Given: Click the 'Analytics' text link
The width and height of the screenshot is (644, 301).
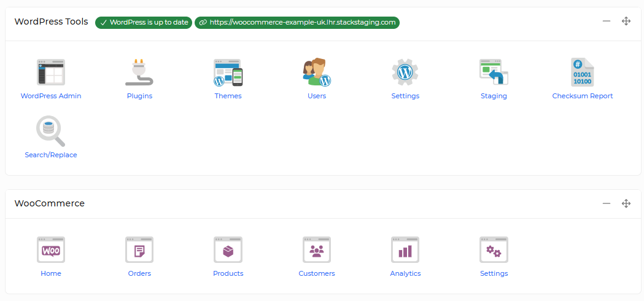Looking at the screenshot, I should click(x=405, y=273).
